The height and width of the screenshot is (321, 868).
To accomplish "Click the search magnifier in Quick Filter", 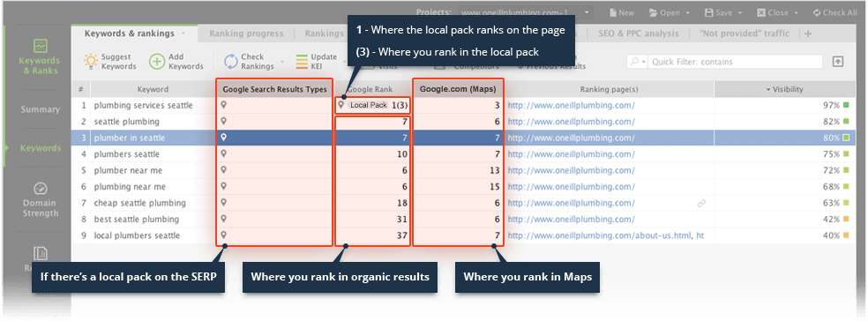I will (635, 62).
